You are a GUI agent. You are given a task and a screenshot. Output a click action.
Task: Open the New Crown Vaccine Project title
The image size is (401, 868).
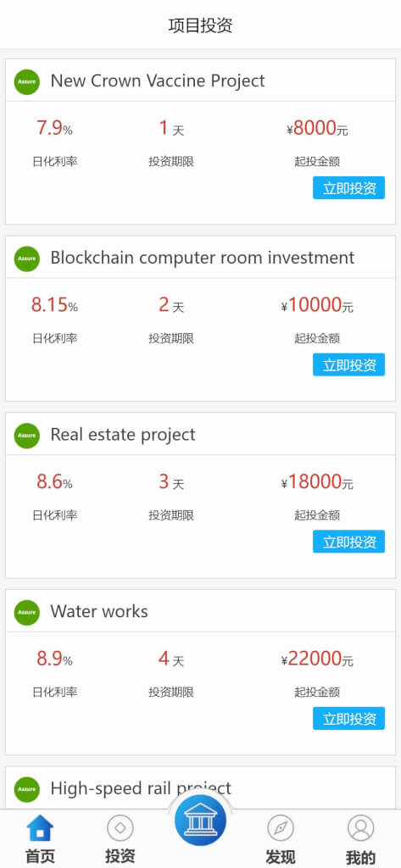click(x=158, y=81)
